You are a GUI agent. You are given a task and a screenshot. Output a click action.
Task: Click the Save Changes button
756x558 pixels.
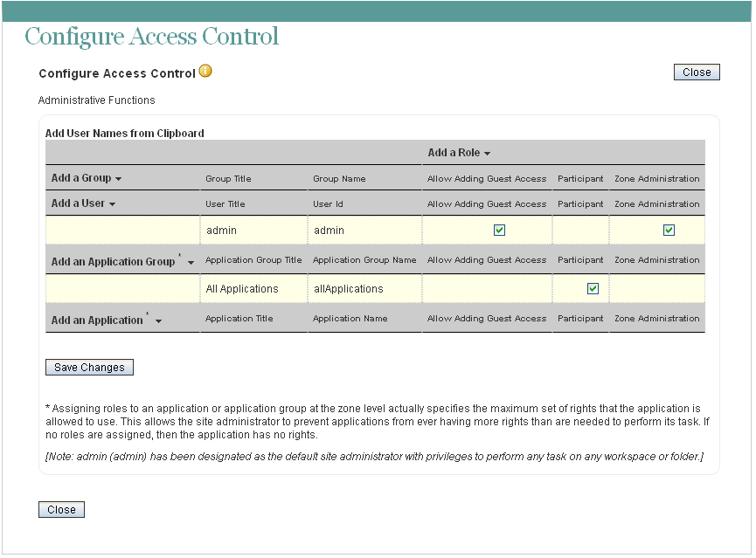(89, 367)
